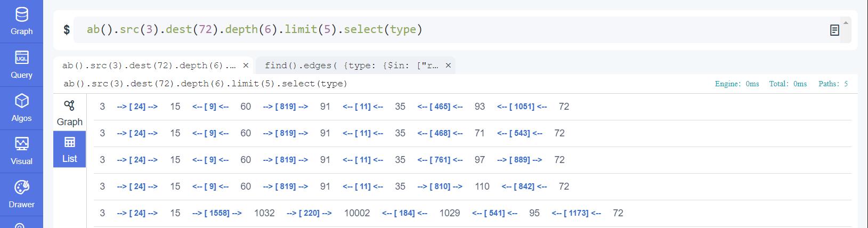Switch results to List view
The width and height of the screenshot is (868, 228).
point(70,150)
